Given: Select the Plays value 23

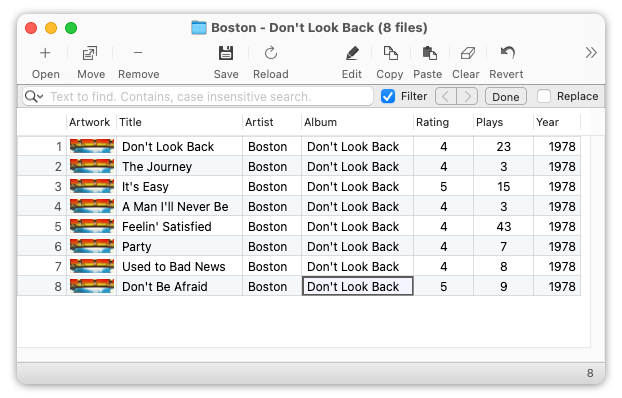Looking at the screenshot, I should tap(503, 146).
